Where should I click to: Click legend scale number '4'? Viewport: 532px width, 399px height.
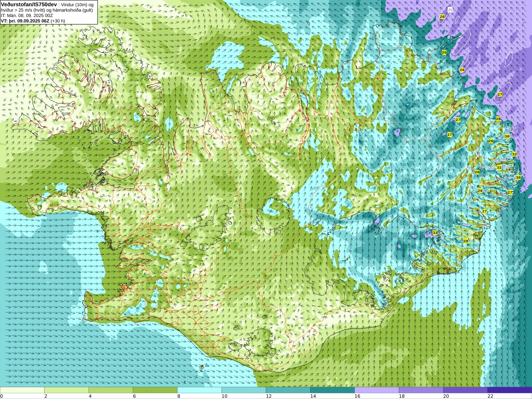pyautogui.click(x=90, y=396)
